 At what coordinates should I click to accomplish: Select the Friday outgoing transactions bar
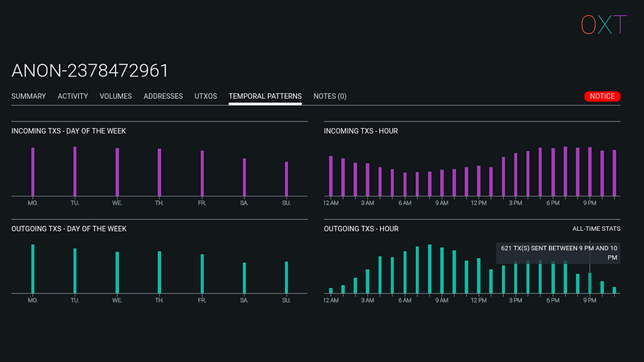pos(202,274)
